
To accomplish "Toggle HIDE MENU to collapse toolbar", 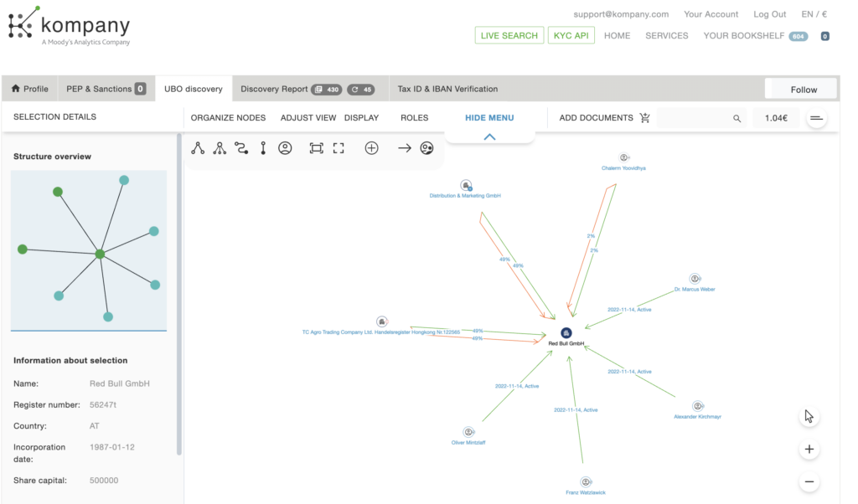I will click(489, 118).
